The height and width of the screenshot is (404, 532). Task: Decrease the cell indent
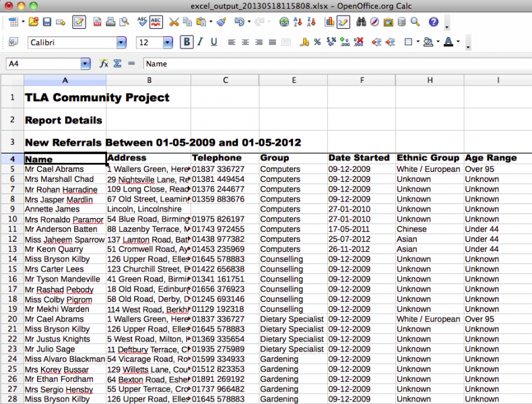(376, 42)
